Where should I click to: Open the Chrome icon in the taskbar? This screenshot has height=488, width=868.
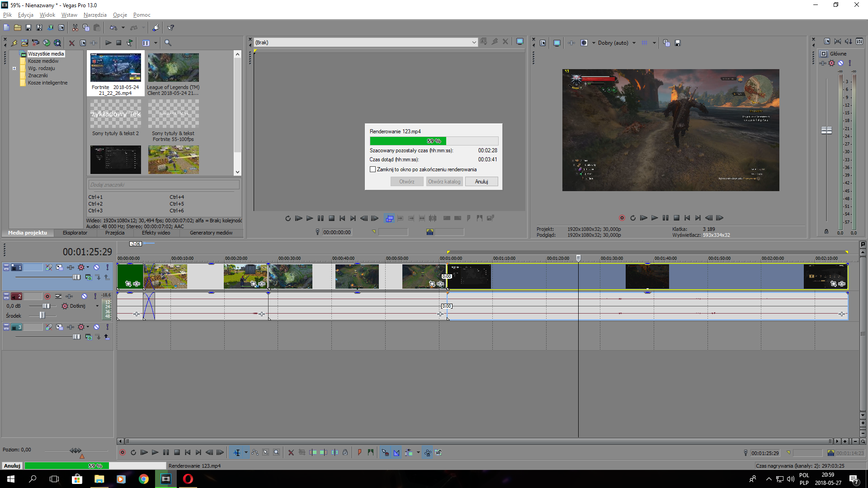pyautogui.click(x=144, y=479)
